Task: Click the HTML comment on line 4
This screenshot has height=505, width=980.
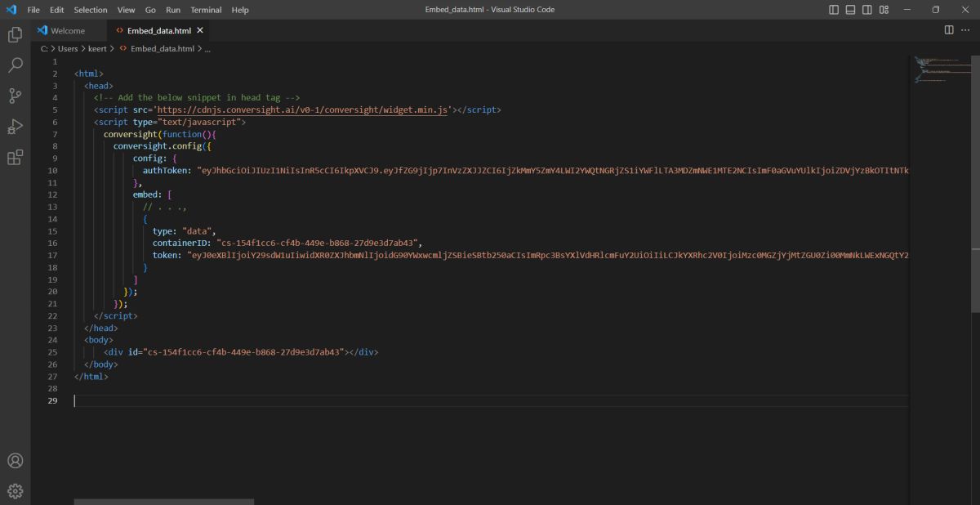Action: [197, 97]
